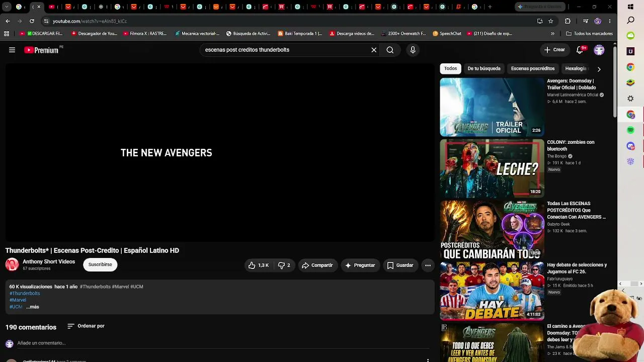This screenshot has height=362, width=644.
Task: Open the '#Marvel' hashtag link in description
Action: click(18, 300)
